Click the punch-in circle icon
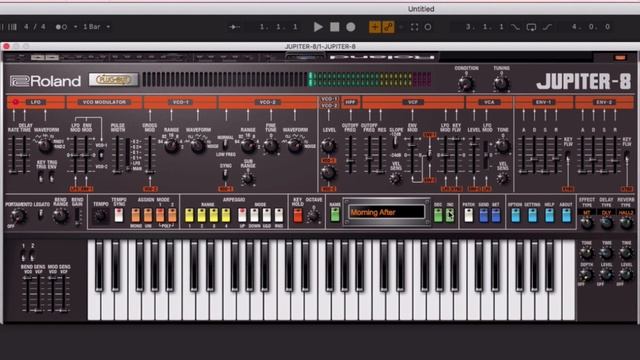Viewport: 640px width, 360px height. click(428, 27)
